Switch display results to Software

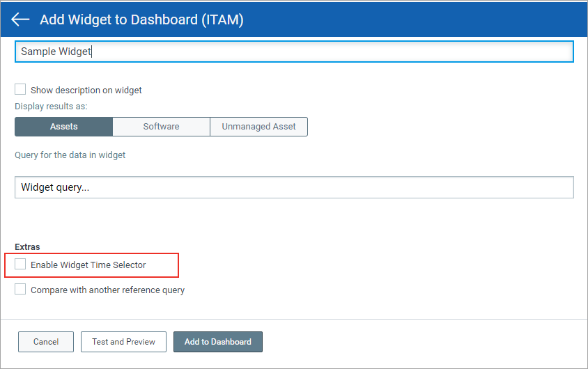click(x=161, y=127)
